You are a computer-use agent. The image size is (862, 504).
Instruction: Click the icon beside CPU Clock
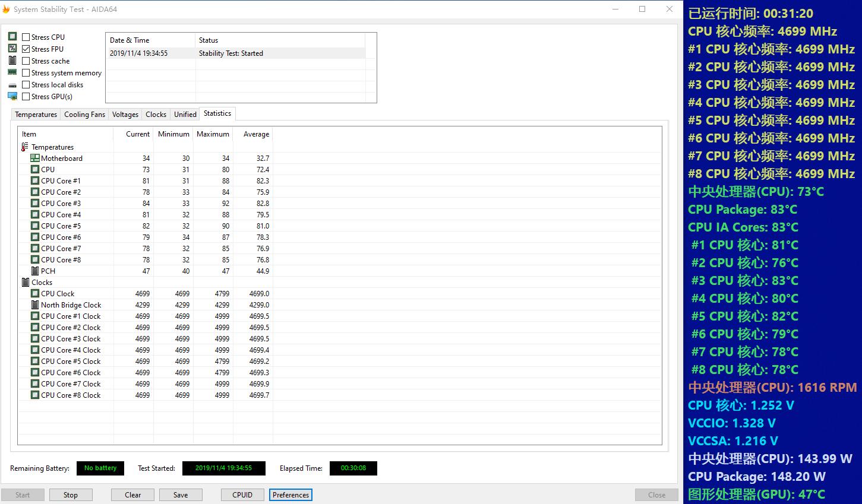point(35,293)
